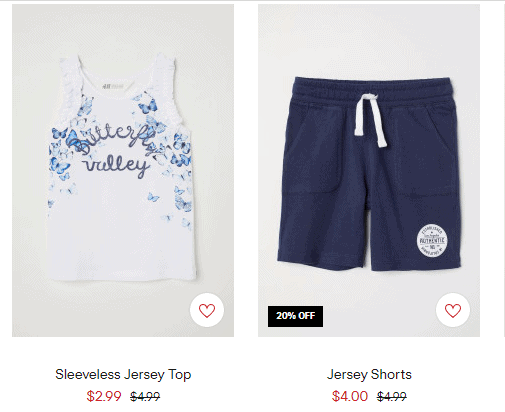Open the Jersey Shorts title link

click(369, 375)
